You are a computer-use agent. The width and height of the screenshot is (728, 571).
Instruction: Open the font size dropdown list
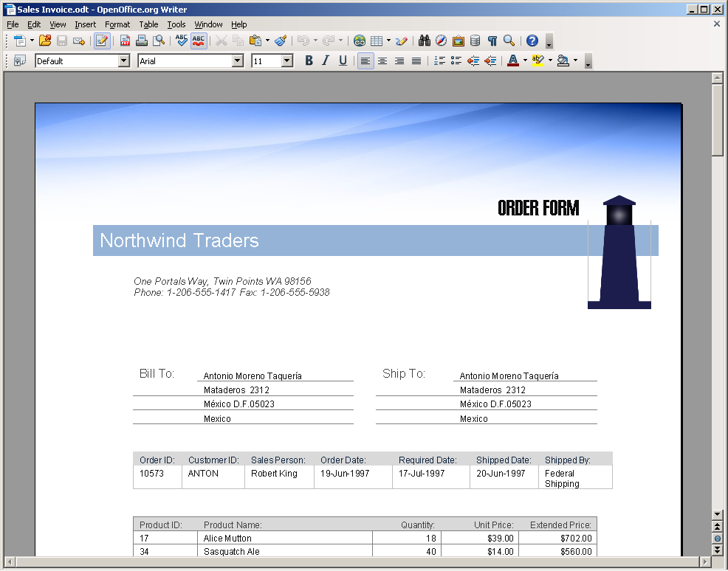click(x=287, y=61)
